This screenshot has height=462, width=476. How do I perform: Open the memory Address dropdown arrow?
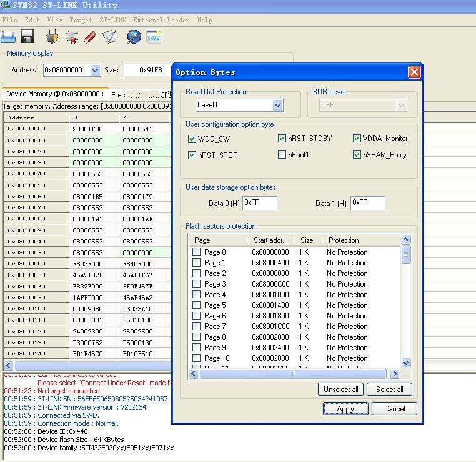(x=95, y=70)
